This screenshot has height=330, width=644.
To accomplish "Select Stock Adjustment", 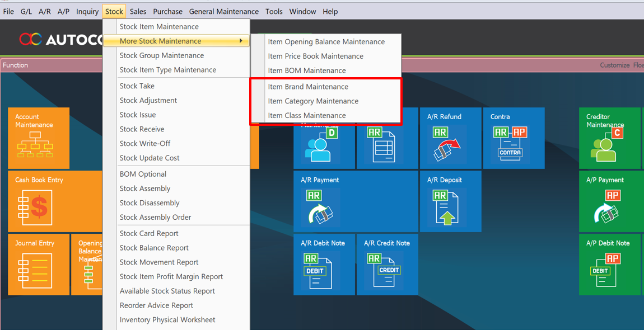I will pos(176,100).
